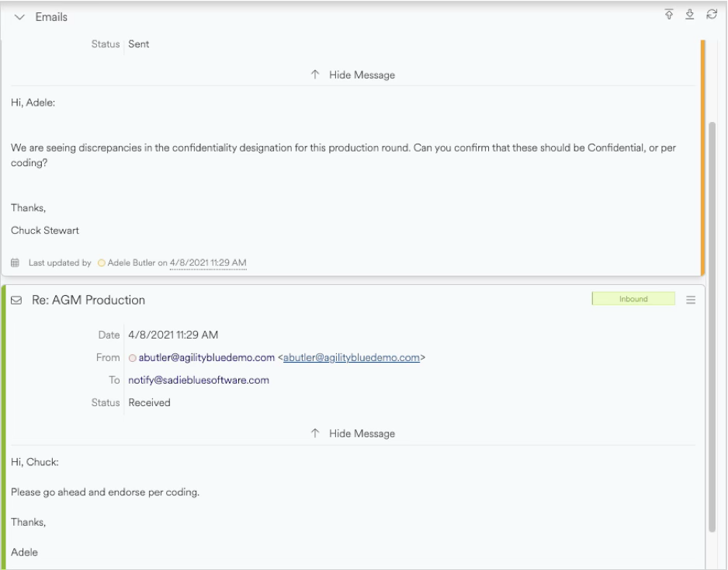Click the red circle next to sender address
This screenshot has height=570, width=728.
tap(132, 358)
